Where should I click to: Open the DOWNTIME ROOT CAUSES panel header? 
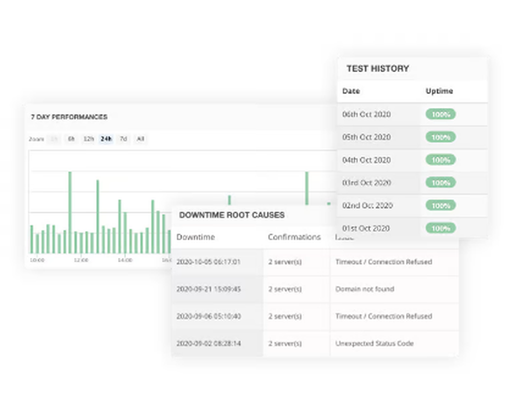point(232,215)
